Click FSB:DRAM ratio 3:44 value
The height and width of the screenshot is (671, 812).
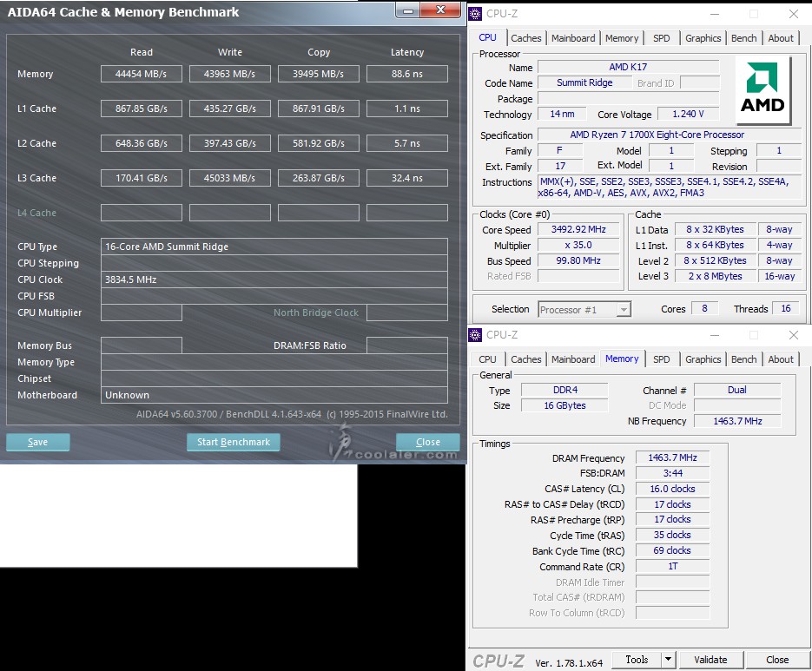[x=672, y=473]
